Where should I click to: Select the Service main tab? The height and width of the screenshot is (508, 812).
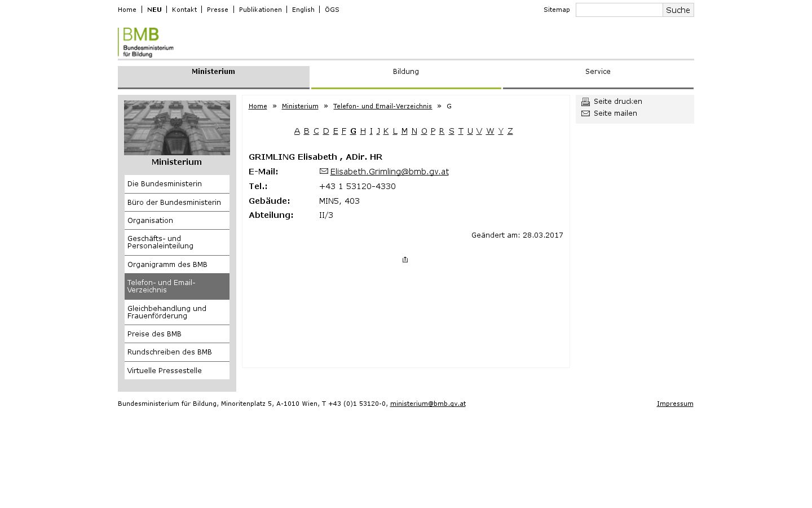click(598, 77)
